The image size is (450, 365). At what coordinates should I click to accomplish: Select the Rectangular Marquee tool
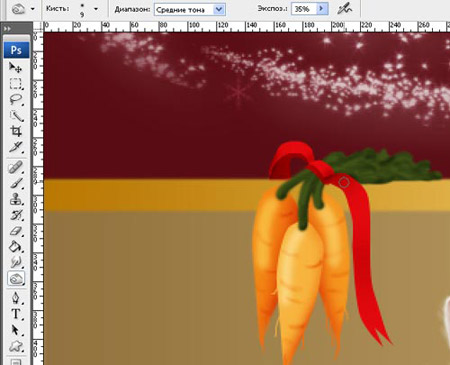pyautogui.click(x=16, y=84)
